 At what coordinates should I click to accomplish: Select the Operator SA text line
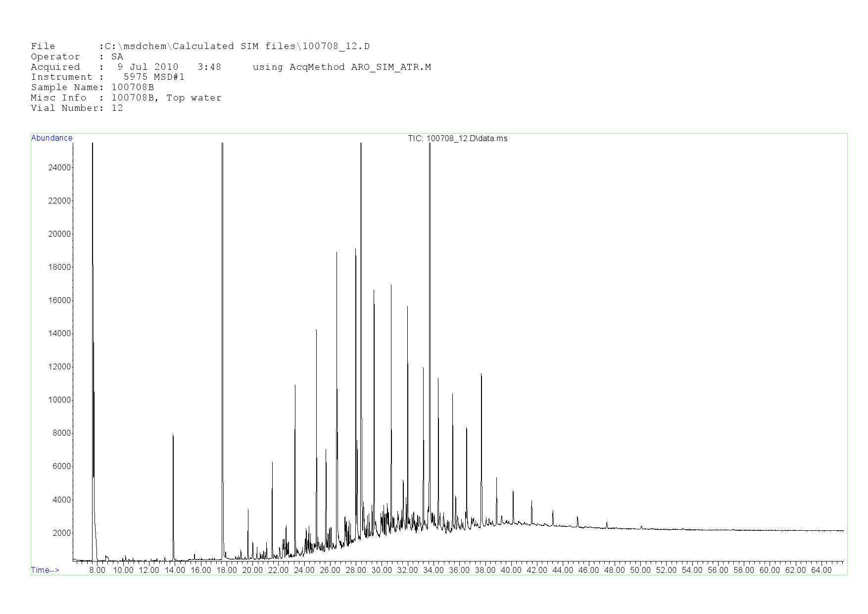(x=77, y=57)
